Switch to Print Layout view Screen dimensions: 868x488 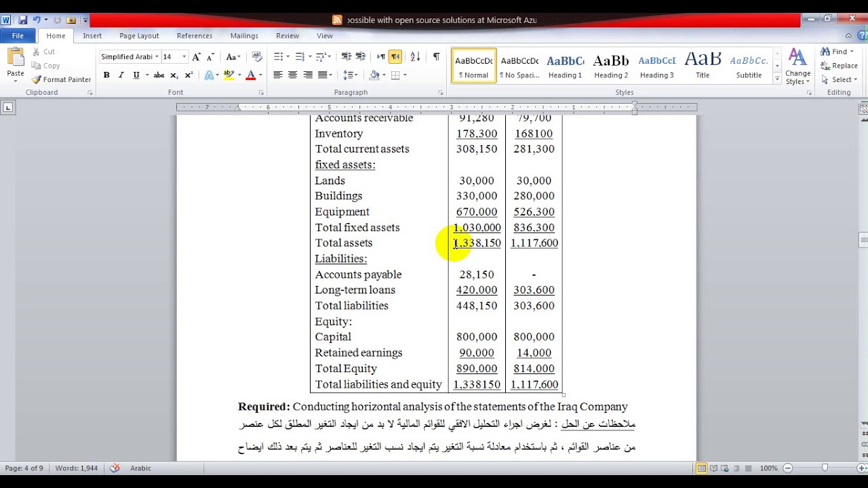click(x=702, y=468)
